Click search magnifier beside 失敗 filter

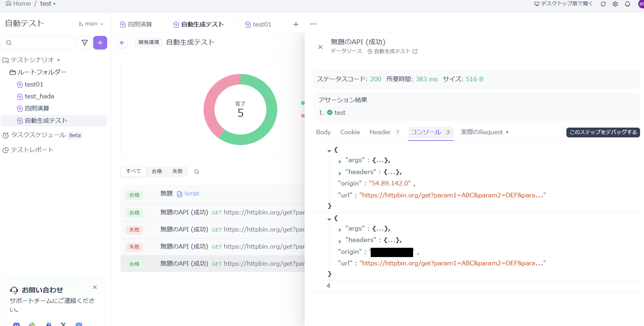(196, 172)
